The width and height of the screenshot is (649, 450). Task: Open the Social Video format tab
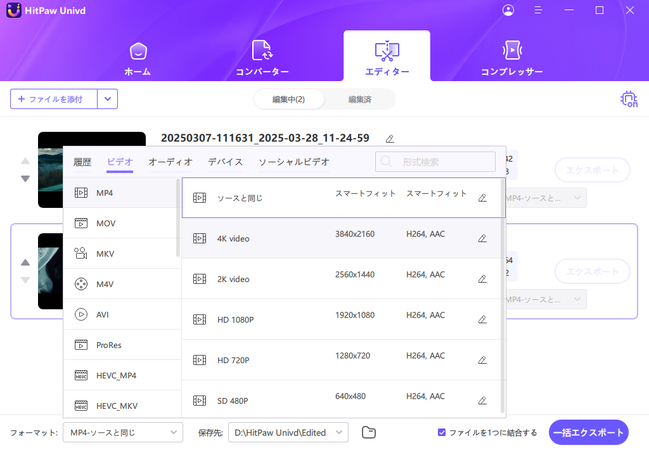[x=294, y=162]
